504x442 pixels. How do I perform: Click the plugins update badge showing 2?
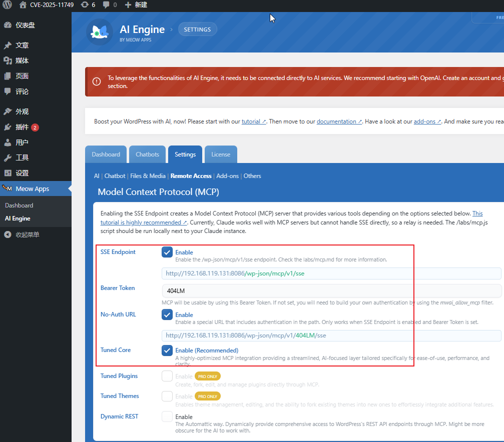35,127
